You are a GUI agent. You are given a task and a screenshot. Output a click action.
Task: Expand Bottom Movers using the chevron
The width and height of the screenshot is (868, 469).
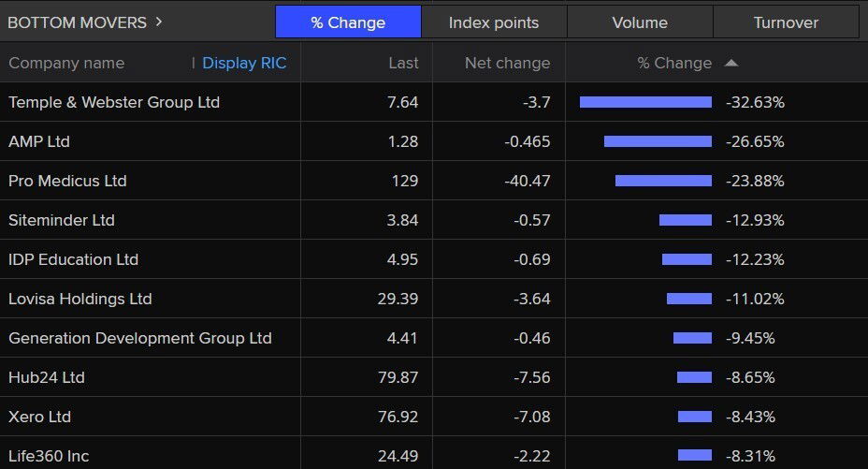[x=159, y=22]
